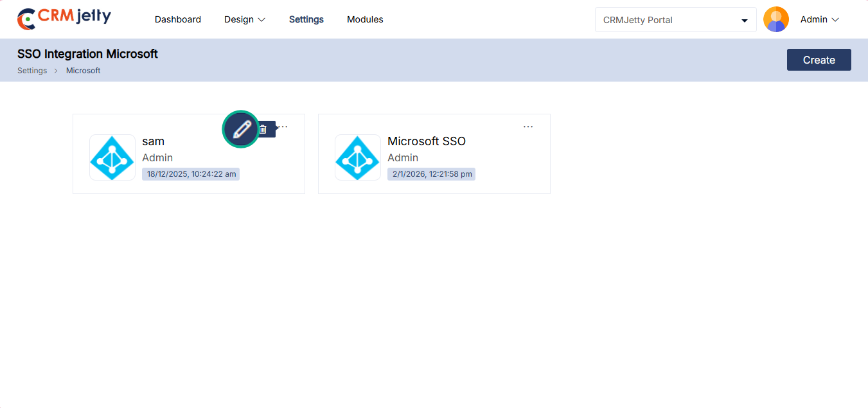Click the 18/12/2025 timestamp badge
The image size is (868, 408).
[x=191, y=174]
